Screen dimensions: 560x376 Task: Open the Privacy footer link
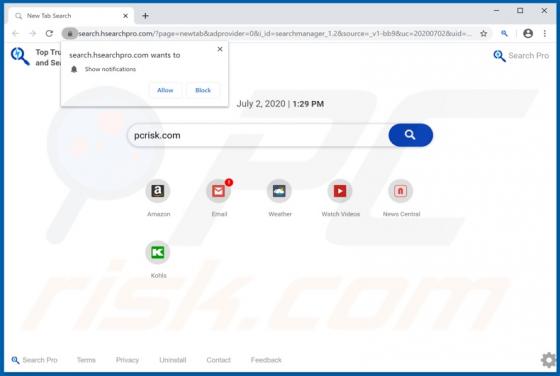point(127,360)
